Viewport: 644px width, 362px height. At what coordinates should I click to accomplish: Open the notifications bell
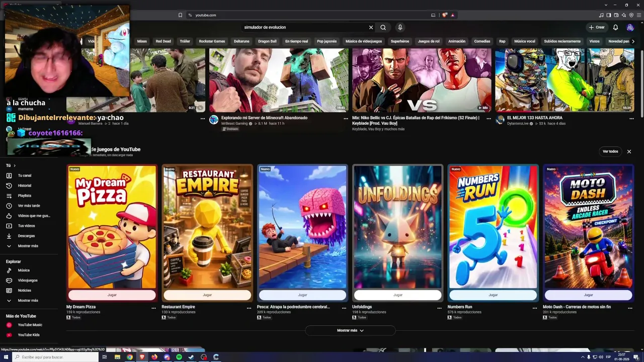tap(615, 27)
